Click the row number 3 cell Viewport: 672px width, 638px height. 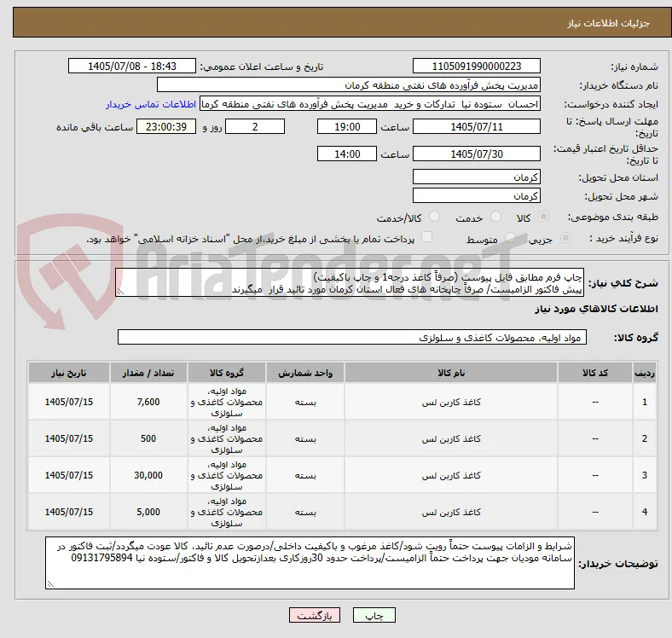644,475
